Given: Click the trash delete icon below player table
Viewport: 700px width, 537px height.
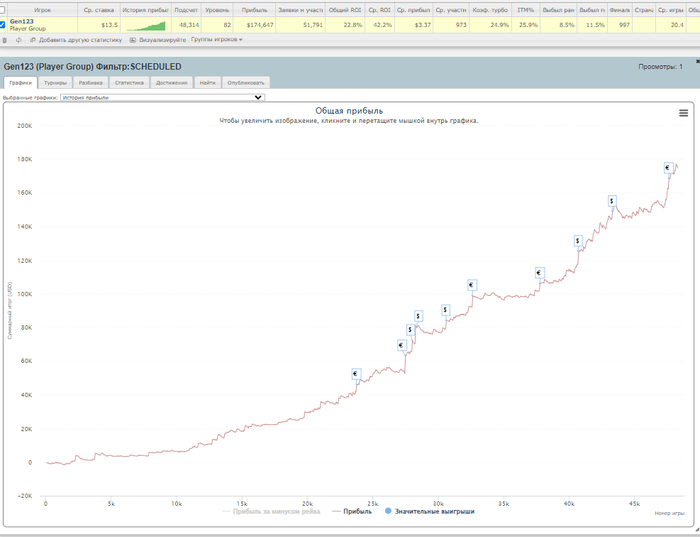Looking at the screenshot, I should [5, 40].
